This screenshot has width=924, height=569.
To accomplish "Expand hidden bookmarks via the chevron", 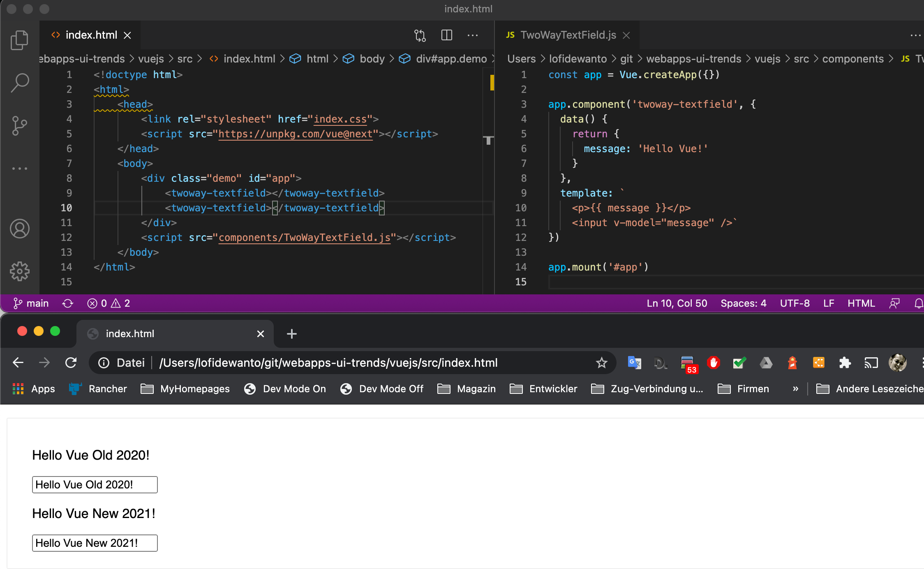I will click(796, 389).
